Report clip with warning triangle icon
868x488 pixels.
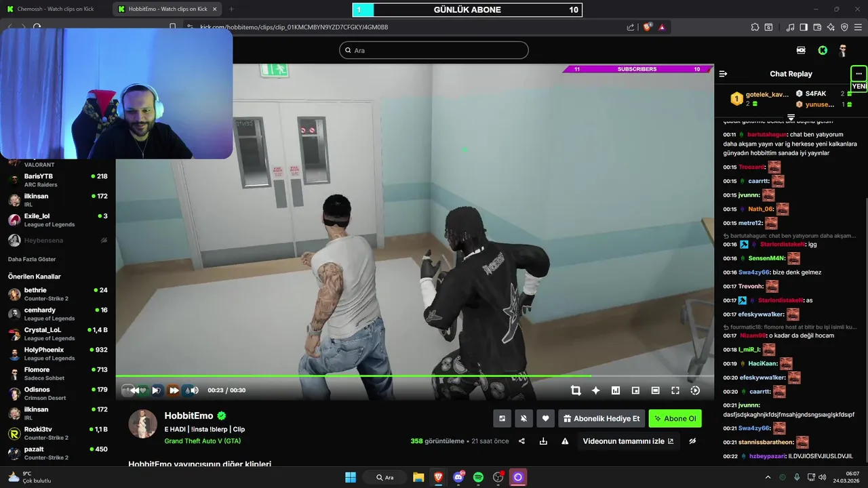point(565,441)
